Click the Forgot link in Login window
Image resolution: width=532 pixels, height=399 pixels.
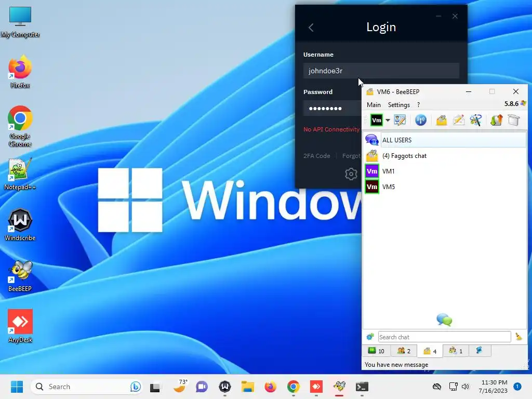click(352, 156)
